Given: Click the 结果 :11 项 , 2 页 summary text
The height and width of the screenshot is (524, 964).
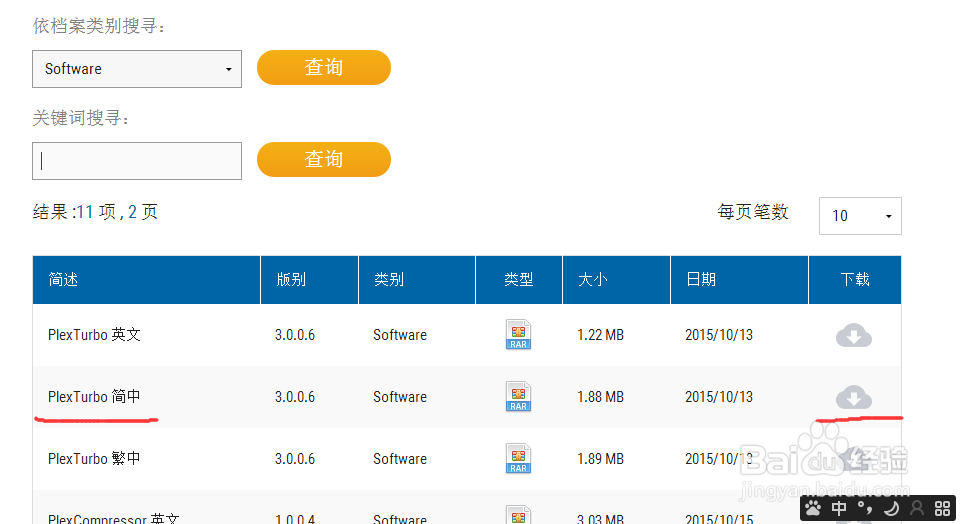Looking at the screenshot, I should click(x=95, y=212).
